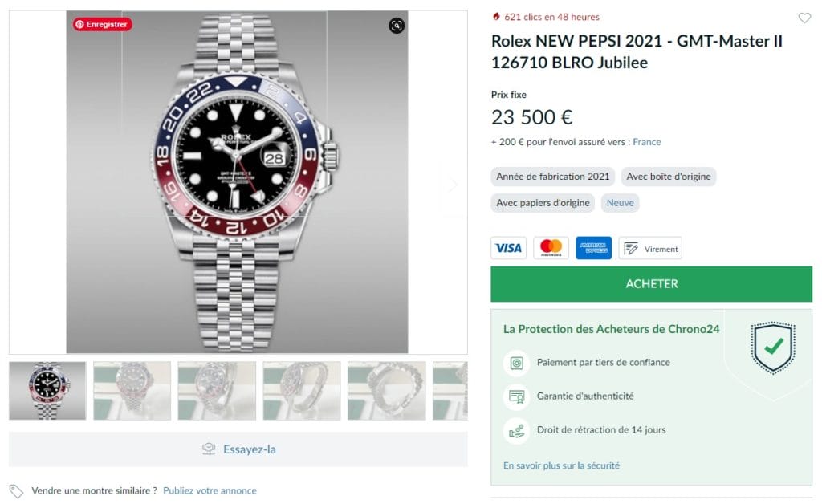Select the first watch thumbnail
Image resolution: width=822 pixels, height=504 pixels.
point(47,390)
